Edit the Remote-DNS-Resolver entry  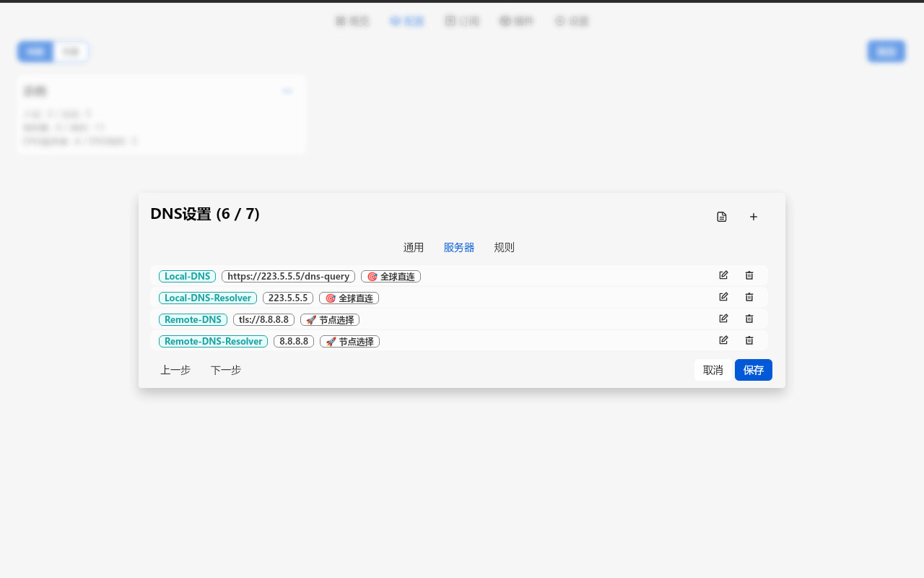tap(723, 340)
